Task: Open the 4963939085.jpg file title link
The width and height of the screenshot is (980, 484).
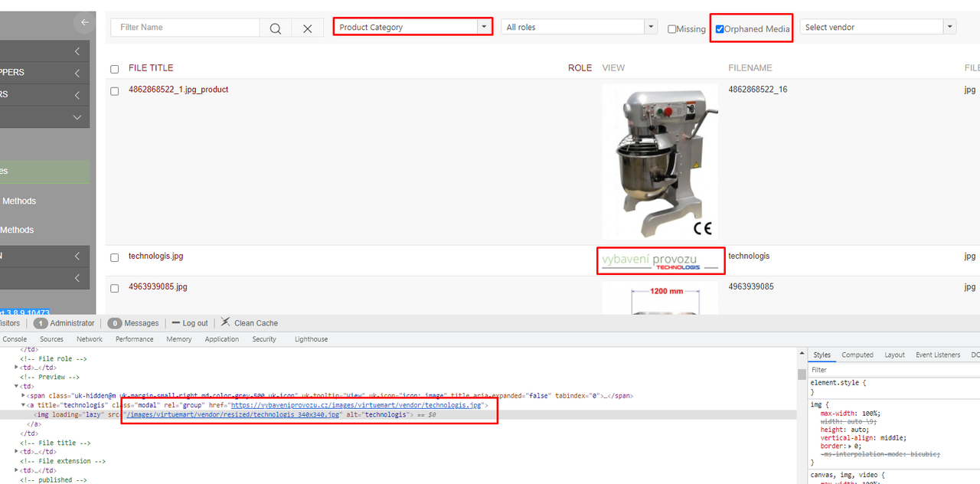Action: point(158,287)
